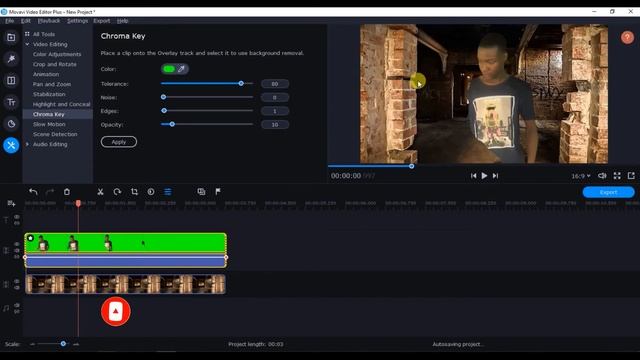The image size is (640, 360).
Task: Redo the undone action
Action: click(50, 191)
